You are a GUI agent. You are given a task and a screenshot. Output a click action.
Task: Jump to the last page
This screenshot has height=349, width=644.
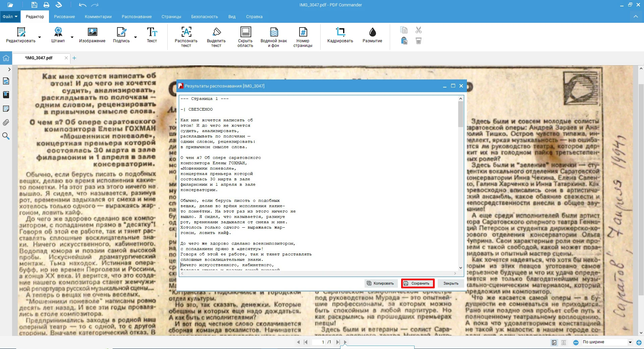pos(338,342)
